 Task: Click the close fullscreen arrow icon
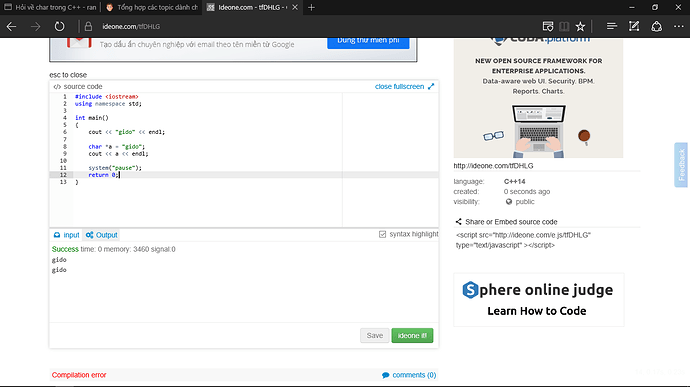coord(431,86)
